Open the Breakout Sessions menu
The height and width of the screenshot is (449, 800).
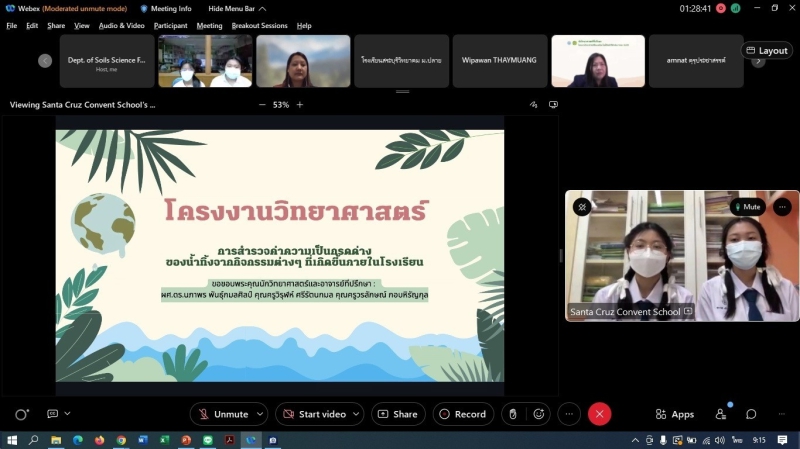tap(259, 26)
